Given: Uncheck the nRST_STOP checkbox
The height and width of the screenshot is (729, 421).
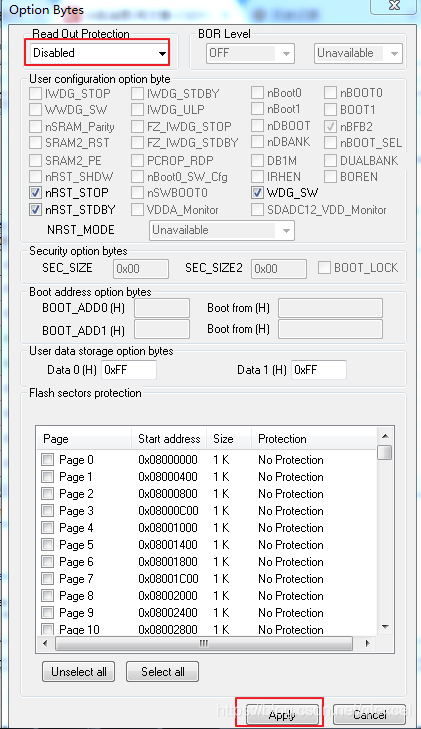Looking at the screenshot, I should (x=36, y=193).
